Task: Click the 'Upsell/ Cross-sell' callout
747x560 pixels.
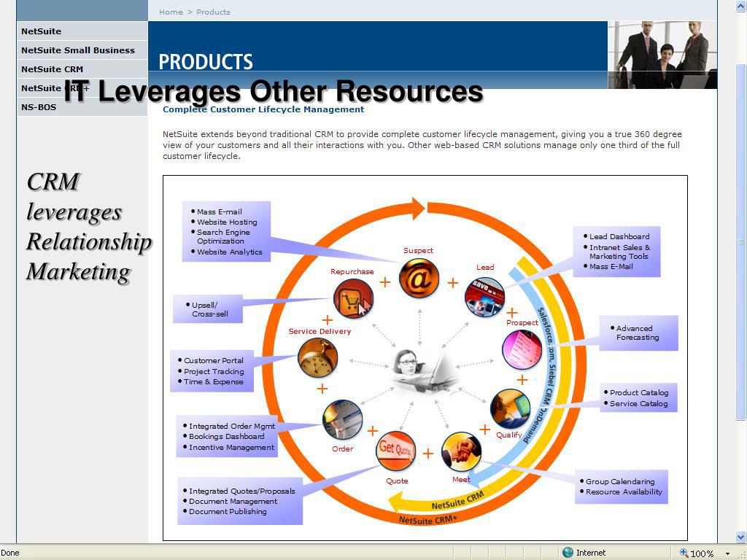Action: click(x=208, y=309)
